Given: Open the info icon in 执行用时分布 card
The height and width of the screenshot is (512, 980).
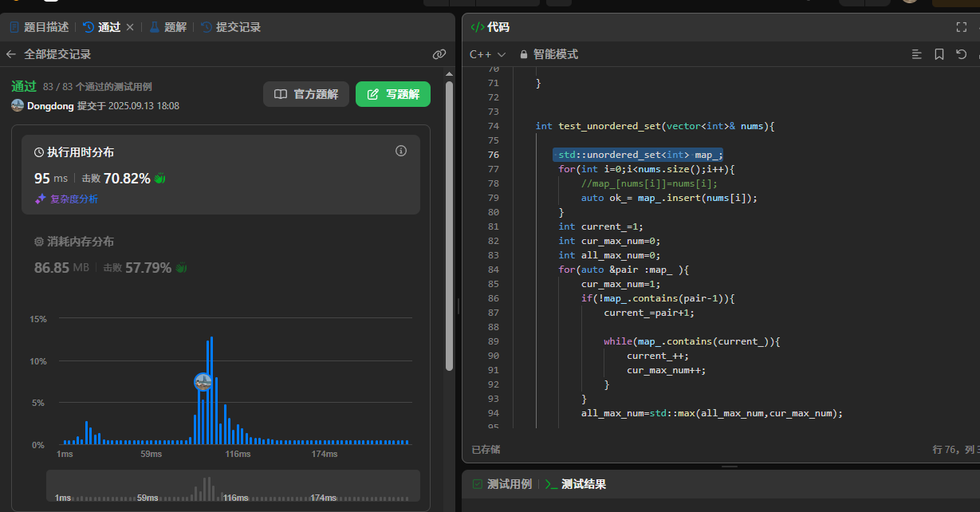Looking at the screenshot, I should (401, 151).
